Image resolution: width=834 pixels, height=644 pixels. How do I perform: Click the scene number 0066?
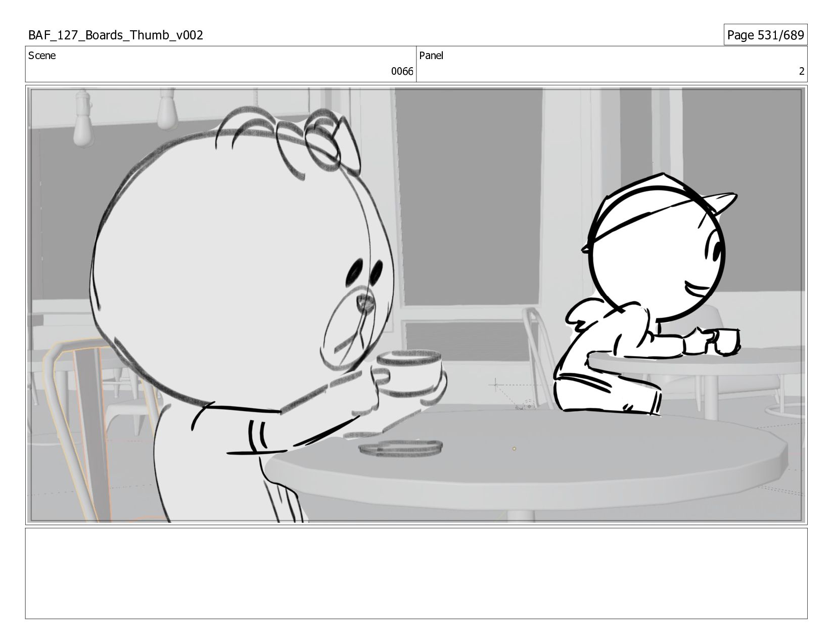(x=402, y=71)
